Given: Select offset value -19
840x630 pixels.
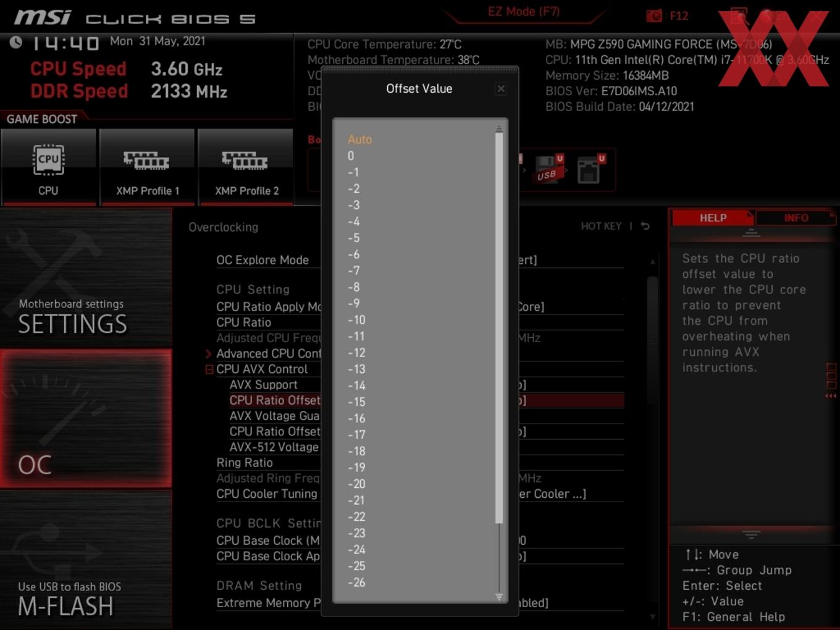Looking at the screenshot, I should click(356, 468).
